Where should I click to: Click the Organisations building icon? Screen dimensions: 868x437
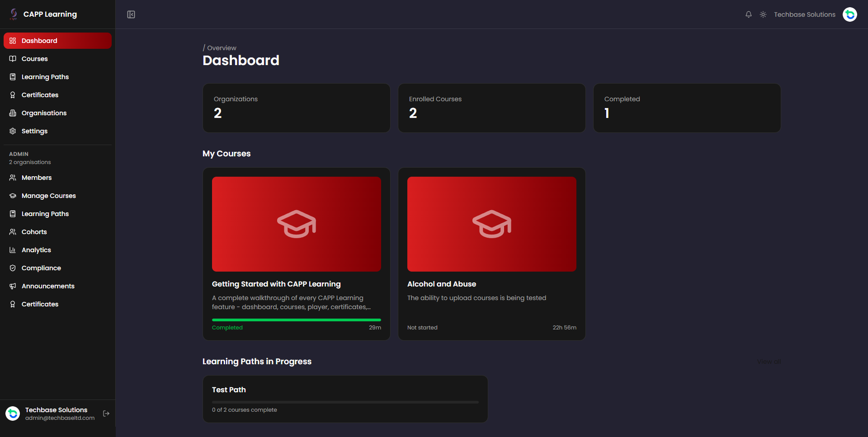tap(13, 113)
